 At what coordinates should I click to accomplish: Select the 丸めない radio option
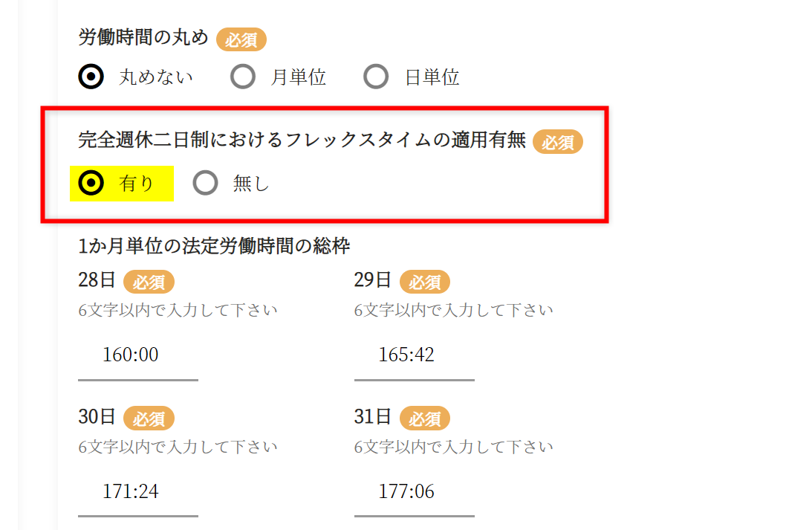[x=91, y=77]
